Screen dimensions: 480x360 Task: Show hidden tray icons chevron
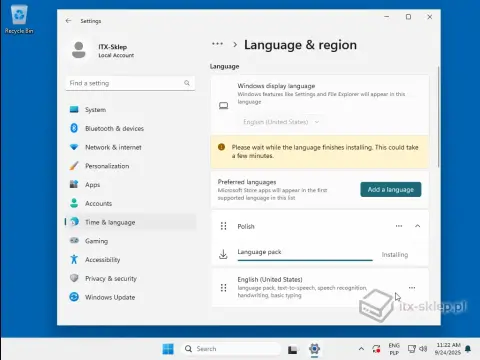click(361, 349)
